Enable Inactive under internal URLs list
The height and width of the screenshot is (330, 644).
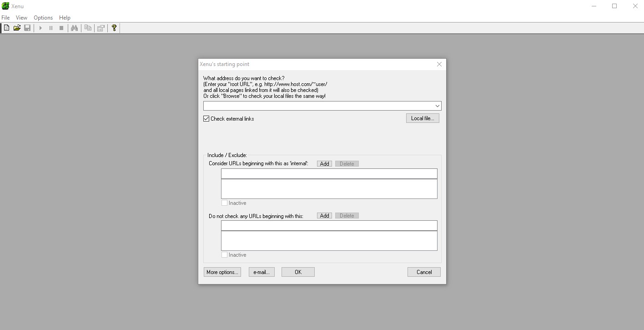(x=224, y=203)
